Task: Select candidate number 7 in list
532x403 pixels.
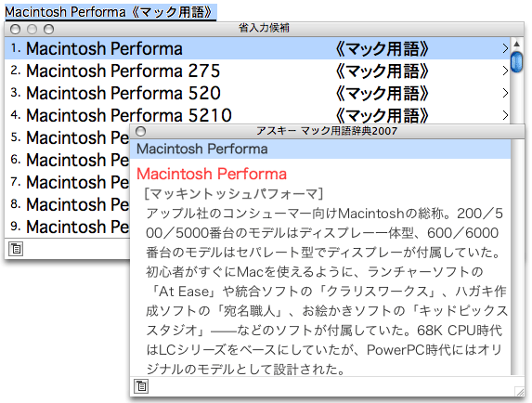Action: point(67,182)
